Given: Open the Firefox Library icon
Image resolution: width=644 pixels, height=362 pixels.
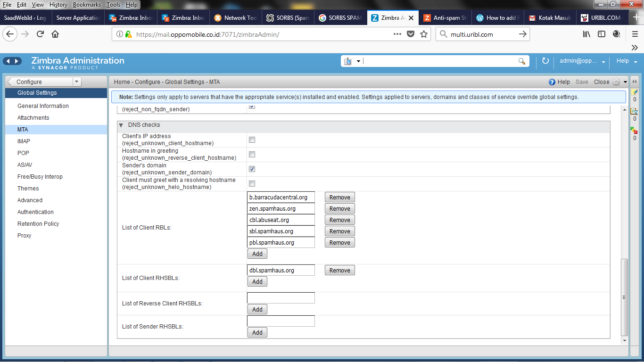Looking at the screenshot, I should (586, 34).
